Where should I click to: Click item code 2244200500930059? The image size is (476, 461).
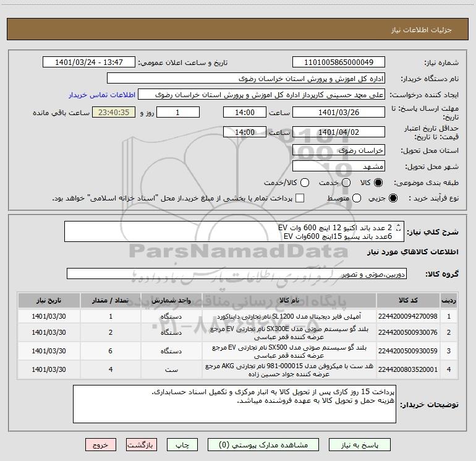tap(408, 351)
